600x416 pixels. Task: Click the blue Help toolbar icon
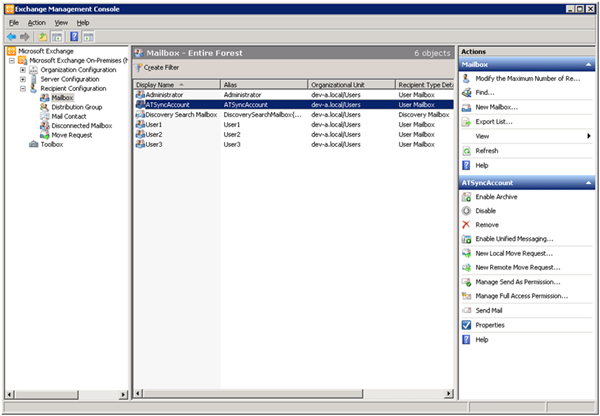coord(73,36)
